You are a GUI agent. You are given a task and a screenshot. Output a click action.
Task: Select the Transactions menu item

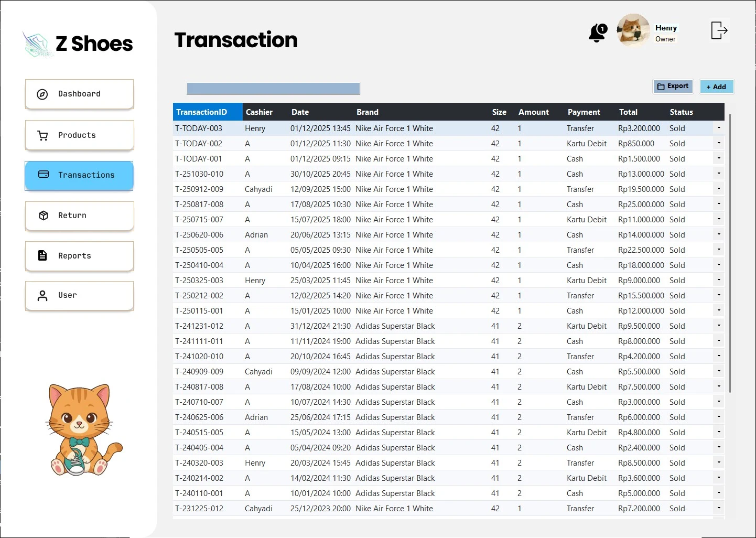coord(79,175)
